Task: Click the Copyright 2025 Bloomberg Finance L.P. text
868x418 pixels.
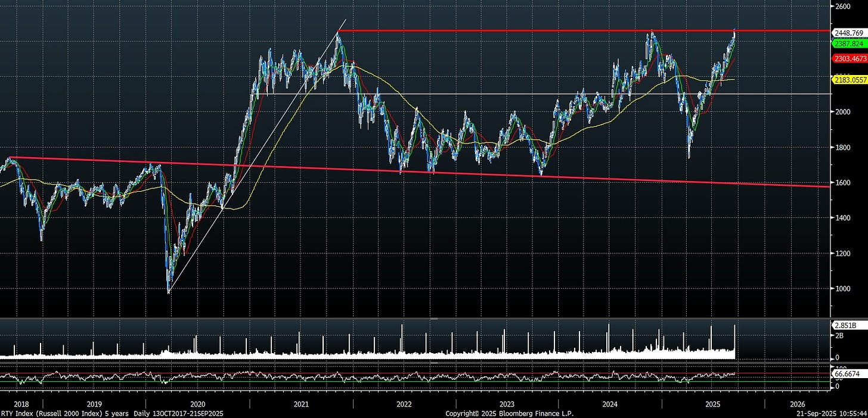Action: 509,413
